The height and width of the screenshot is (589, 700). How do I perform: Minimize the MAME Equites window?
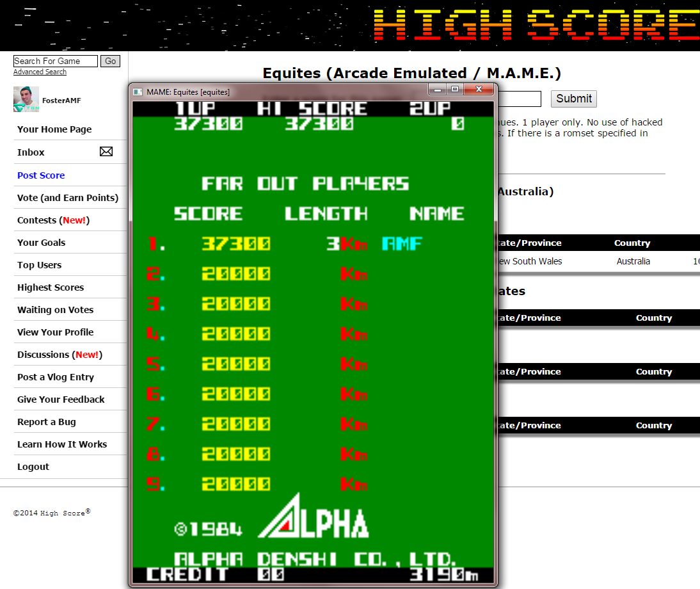(x=438, y=89)
